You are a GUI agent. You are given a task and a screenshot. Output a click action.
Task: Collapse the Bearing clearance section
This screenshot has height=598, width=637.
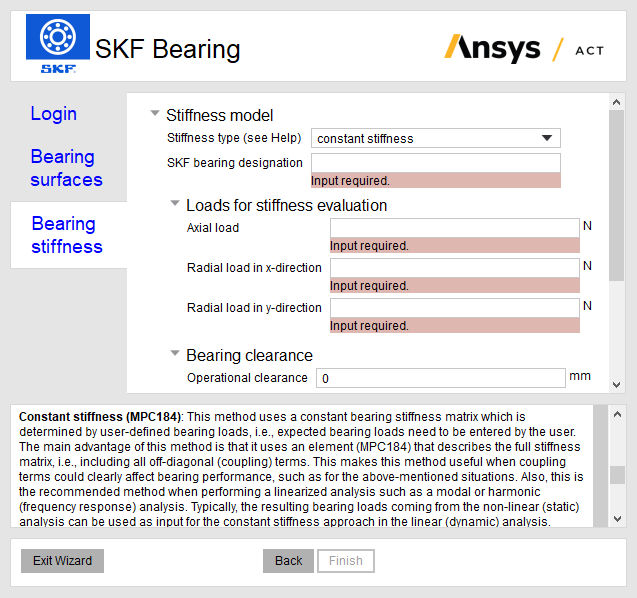175,353
